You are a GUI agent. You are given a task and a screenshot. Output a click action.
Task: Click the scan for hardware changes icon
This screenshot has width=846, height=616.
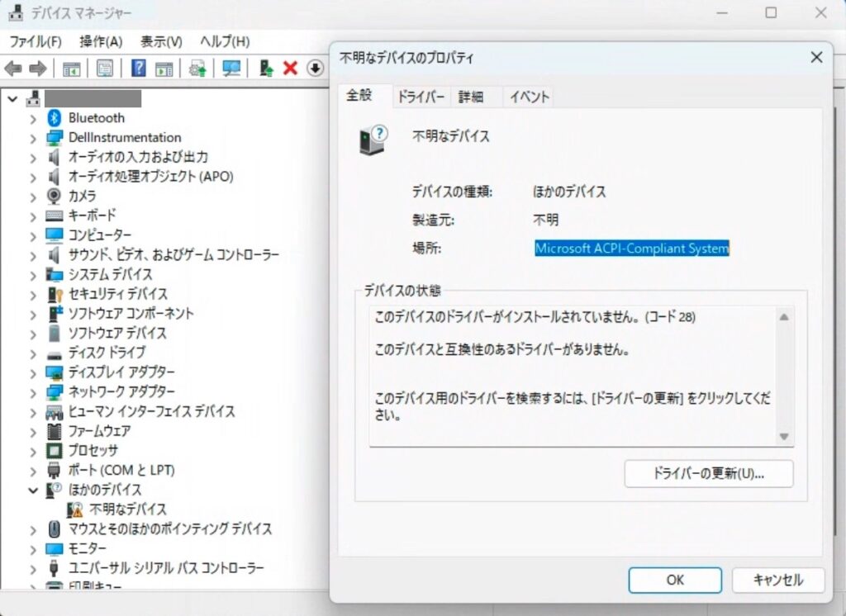coord(231,69)
